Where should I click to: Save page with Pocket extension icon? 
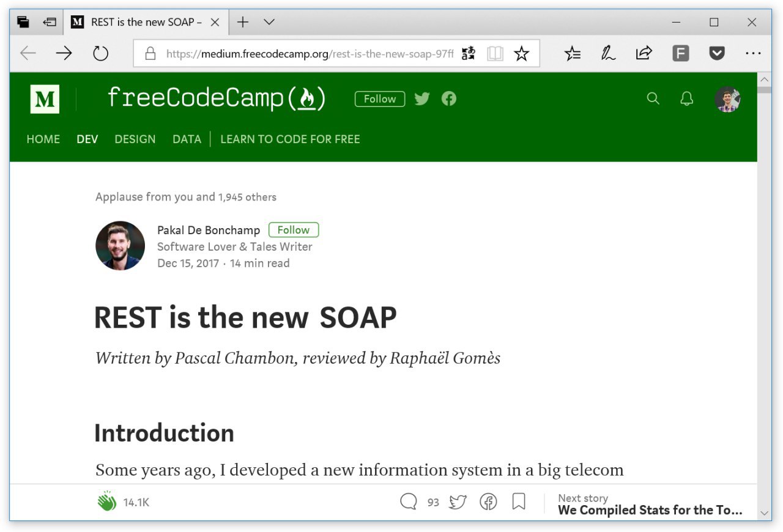717,54
